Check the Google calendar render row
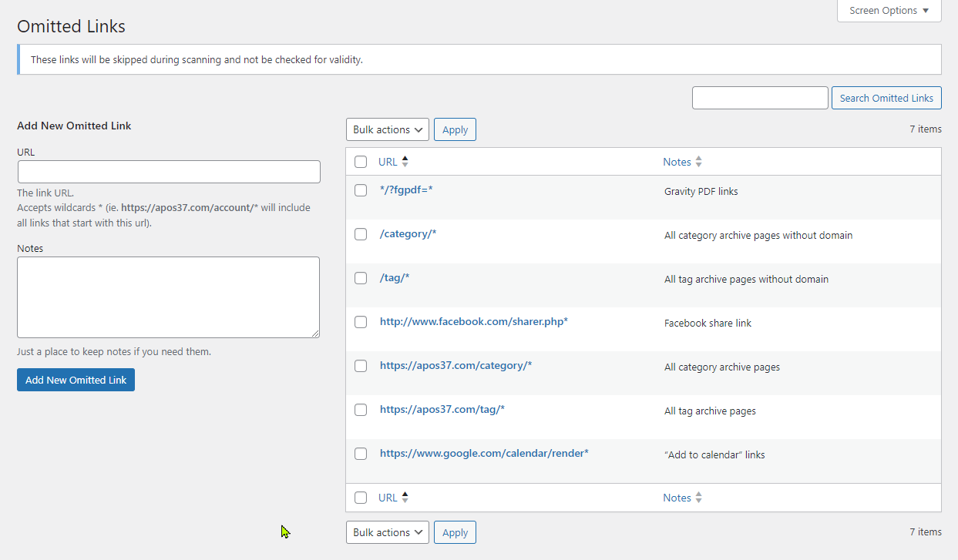The width and height of the screenshot is (958, 560). [361, 454]
